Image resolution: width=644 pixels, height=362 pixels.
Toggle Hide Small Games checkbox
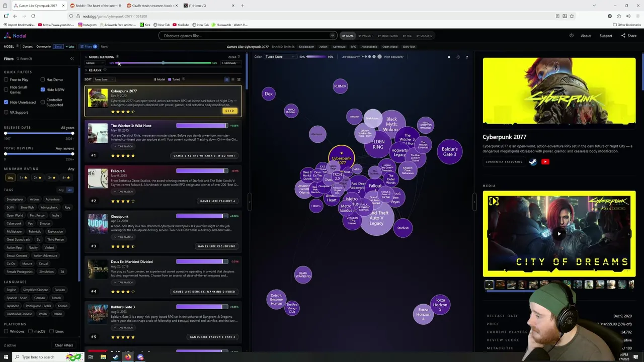click(6, 89)
